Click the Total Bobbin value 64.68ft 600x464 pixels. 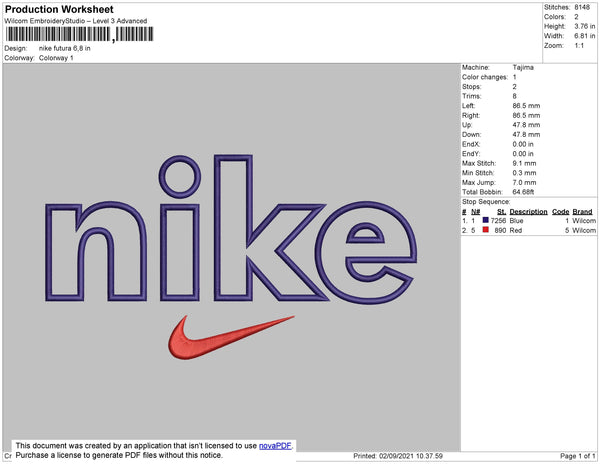pyautogui.click(x=523, y=192)
